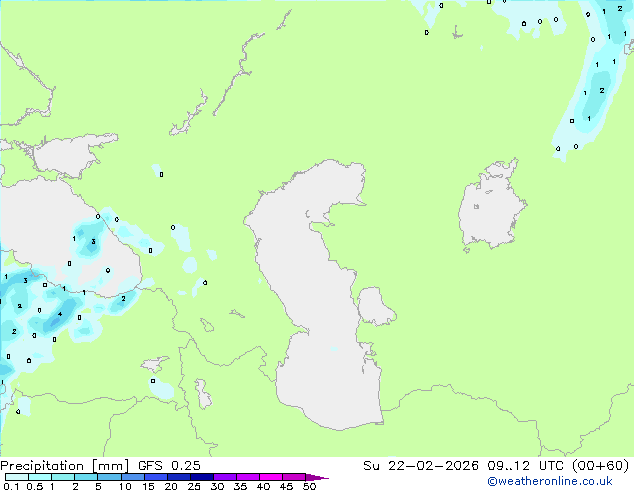This screenshot has height=490, width=634.
Task: Click the 'Su 22-02-2026' forecast date text
Action: click(x=421, y=466)
